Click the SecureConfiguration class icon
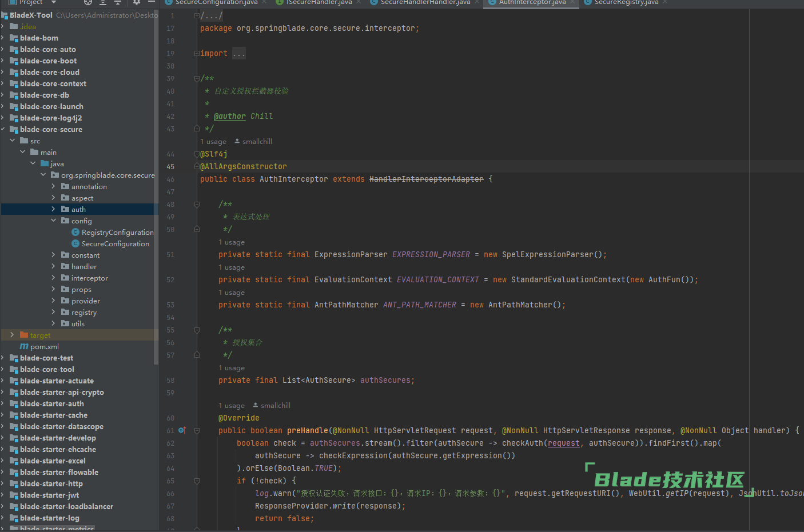Screen dimensions: 804x532 75,243
